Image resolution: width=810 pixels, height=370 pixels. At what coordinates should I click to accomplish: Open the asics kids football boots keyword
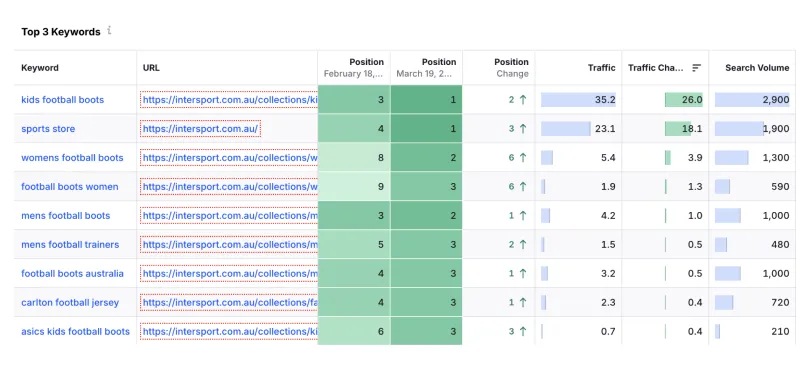pyautogui.click(x=75, y=331)
